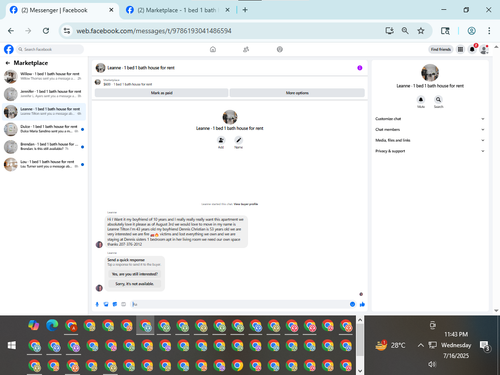The height and width of the screenshot is (375, 500).
Task: Click the Name pencil icon
Action: [238, 140]
